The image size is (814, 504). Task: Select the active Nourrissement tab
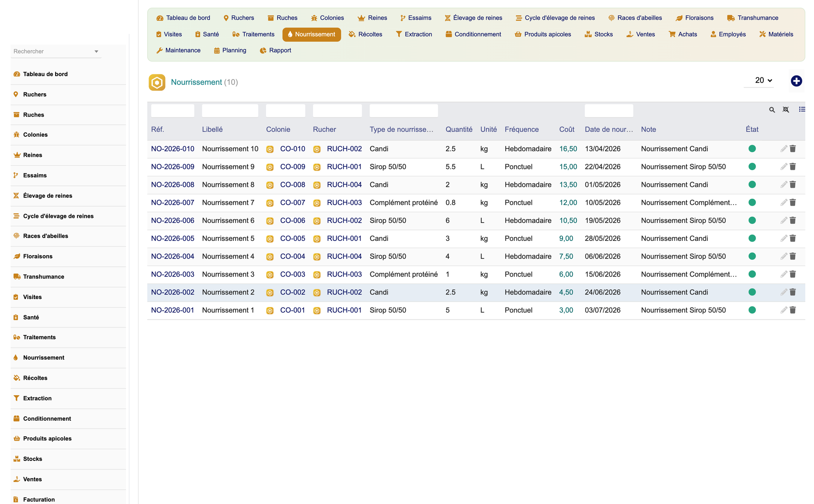pyautogui.click(x=312, y=34)
